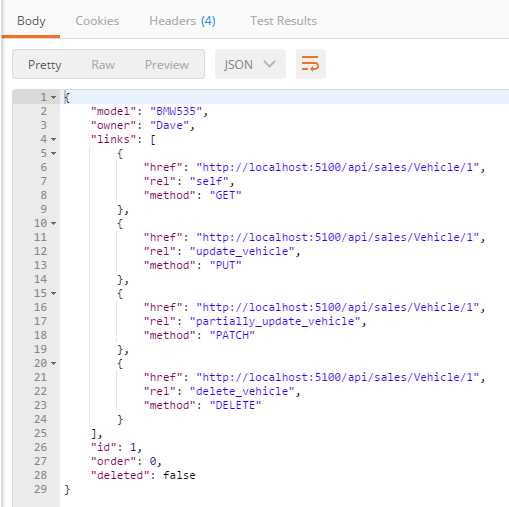Open the JSON format dropdown
Viewport: 509px width, 507px height.
pos(250,64)
